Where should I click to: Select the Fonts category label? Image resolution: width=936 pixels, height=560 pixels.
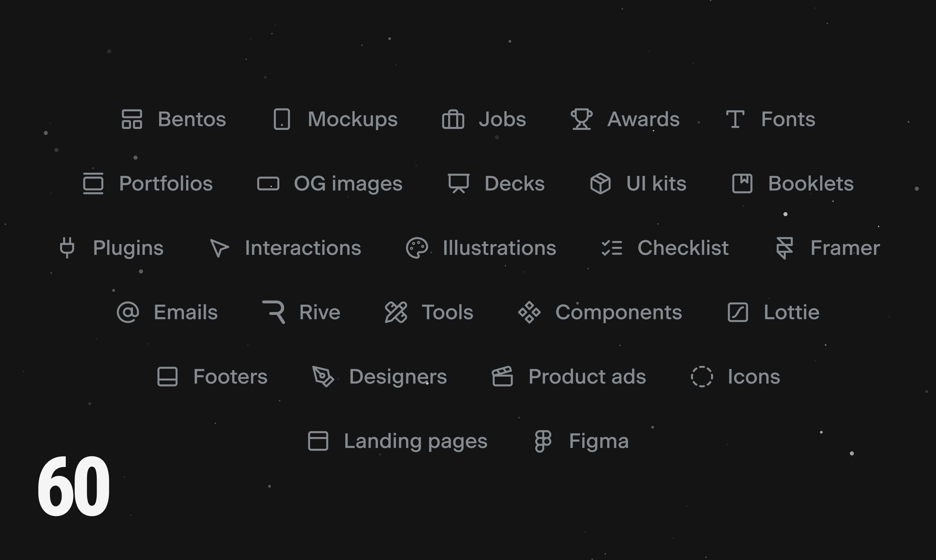tap(788, 119)
